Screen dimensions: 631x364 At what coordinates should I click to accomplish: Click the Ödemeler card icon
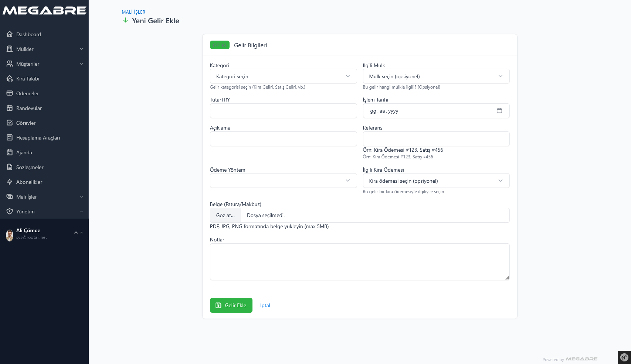coord(10,93)
